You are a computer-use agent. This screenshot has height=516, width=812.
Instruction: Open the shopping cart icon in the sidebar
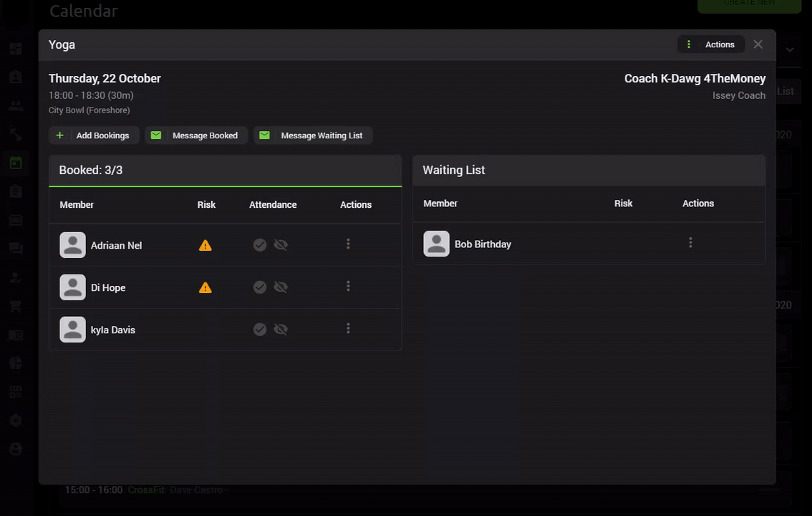(16, 306)
